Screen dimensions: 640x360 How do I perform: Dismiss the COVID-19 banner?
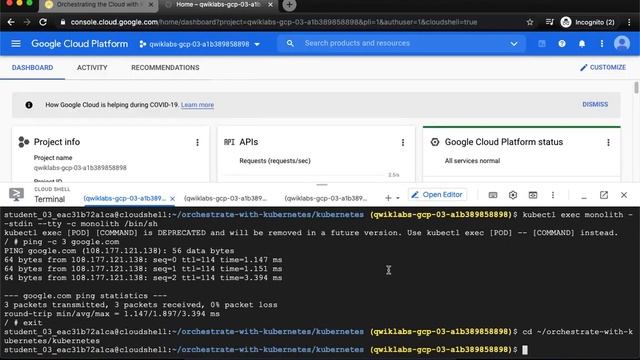coord(595,104)
